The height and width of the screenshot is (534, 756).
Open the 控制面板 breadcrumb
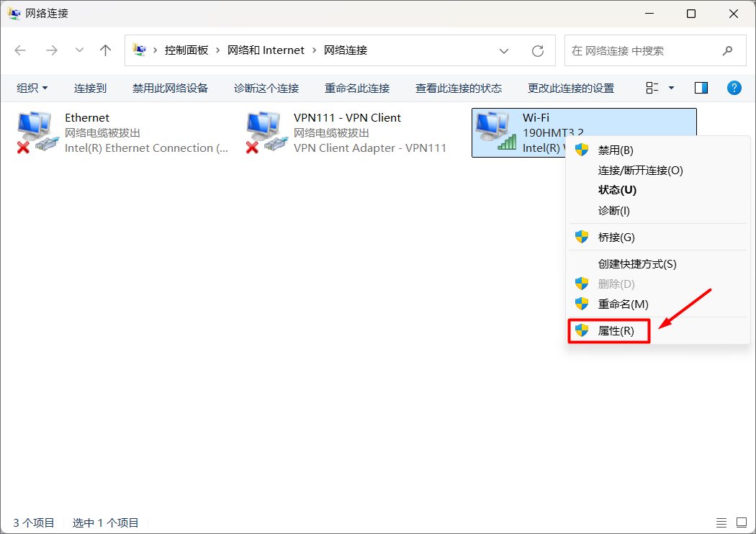click(186, 50)
